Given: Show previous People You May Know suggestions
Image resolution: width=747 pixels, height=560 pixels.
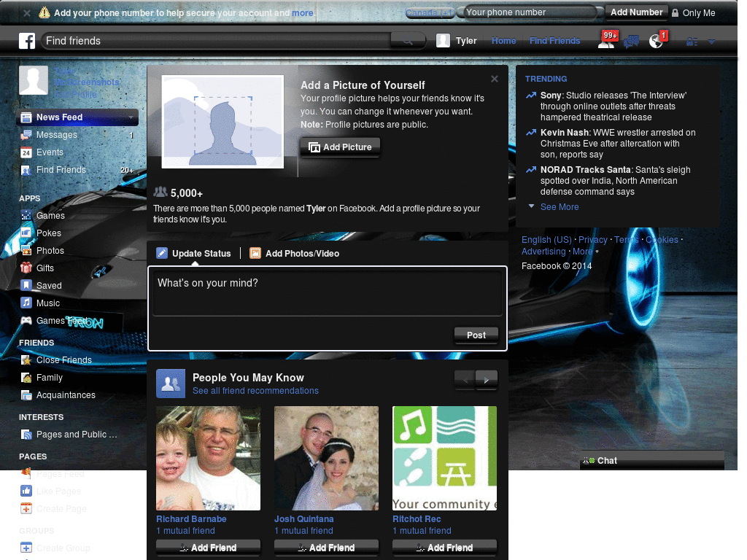Looking at the screenshot, I should tap(465, 380).
